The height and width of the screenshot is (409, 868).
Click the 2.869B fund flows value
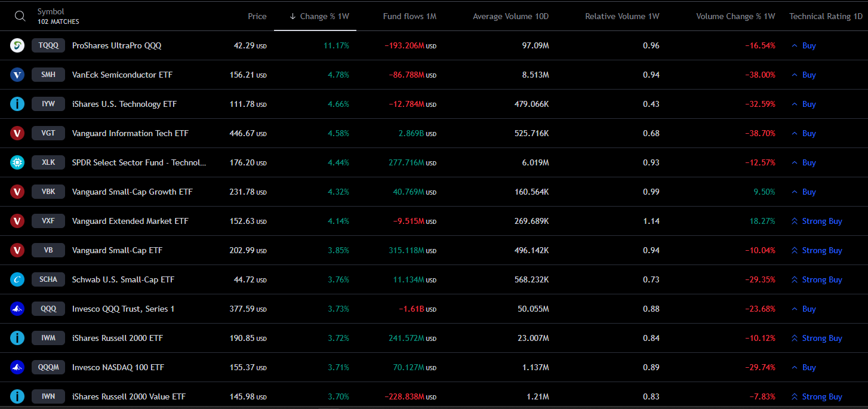417,133
